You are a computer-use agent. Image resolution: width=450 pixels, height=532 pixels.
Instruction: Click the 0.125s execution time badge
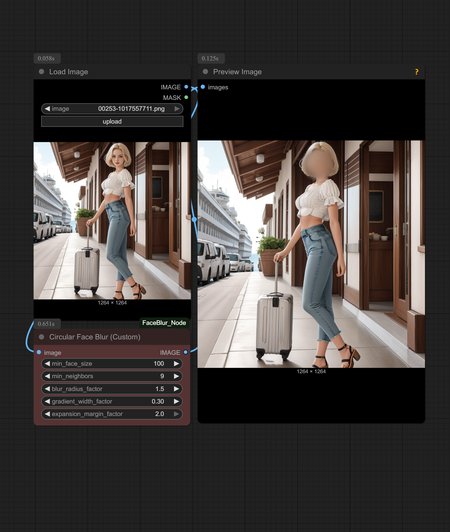(210, 58)
